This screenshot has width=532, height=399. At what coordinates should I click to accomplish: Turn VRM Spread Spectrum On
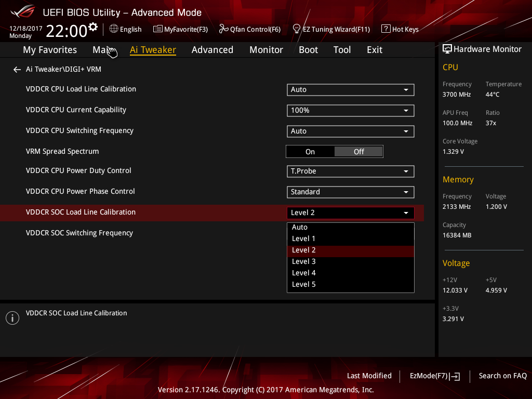[310, 152]
